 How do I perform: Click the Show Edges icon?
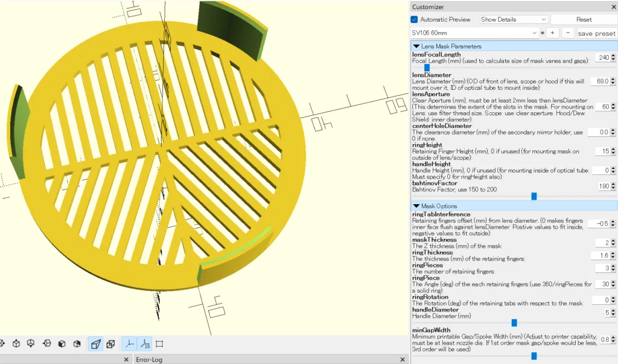click(159, 344)
